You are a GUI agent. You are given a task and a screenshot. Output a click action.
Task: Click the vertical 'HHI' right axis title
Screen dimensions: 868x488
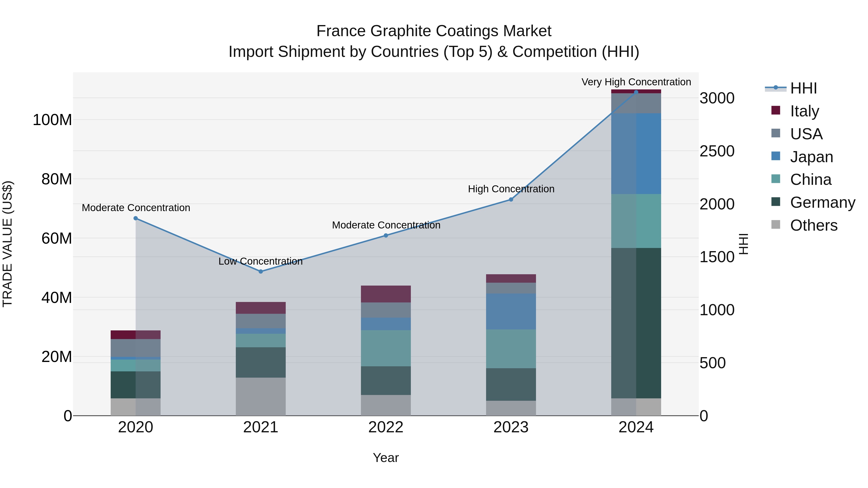click(x=744, y=244)
